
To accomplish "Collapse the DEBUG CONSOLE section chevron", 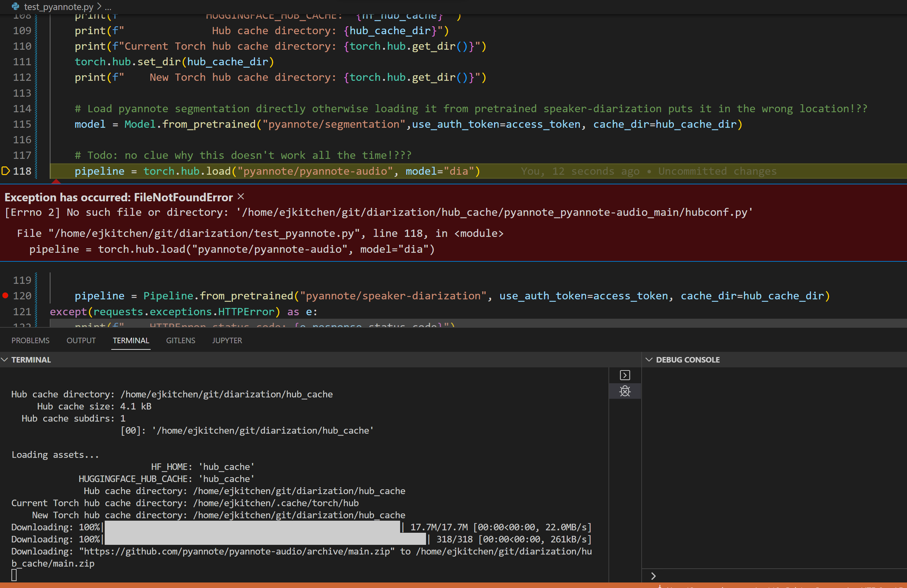I will (x=649, y=359).
